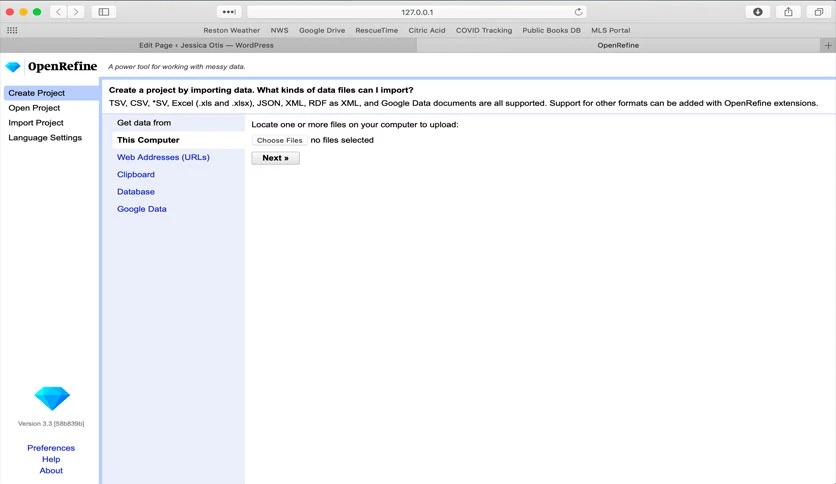
Task: Open the Public Books DB bookmark
Action: click(551, 30)
